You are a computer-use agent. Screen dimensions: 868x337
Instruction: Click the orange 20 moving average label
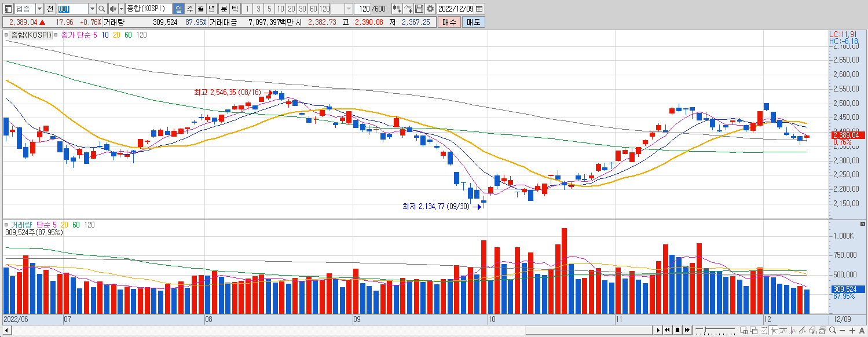[x=116, y=35]
